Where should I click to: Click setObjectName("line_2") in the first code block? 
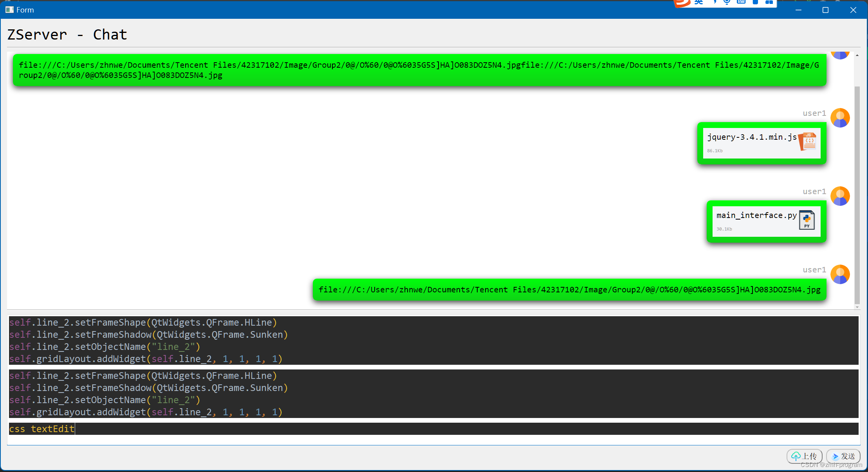click(105, 347)
